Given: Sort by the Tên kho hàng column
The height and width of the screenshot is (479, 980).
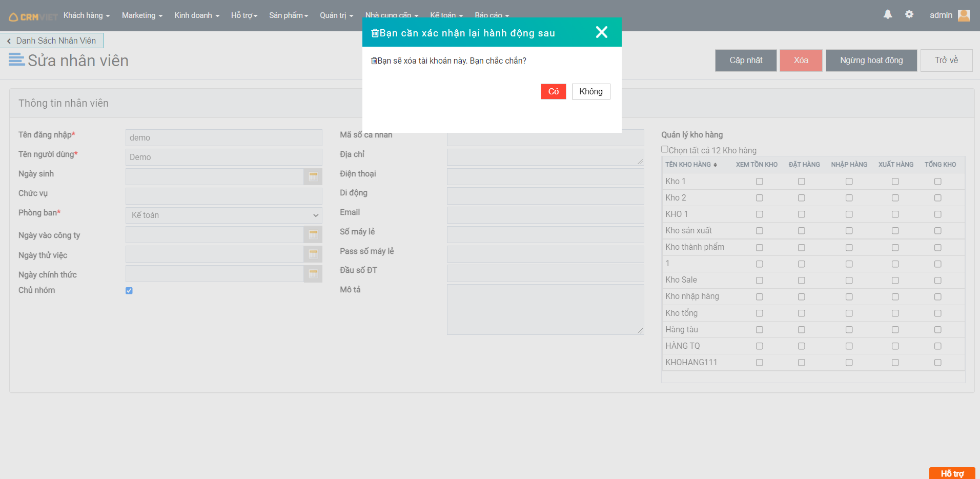Looking at the screenshot, I should tap(691, 165).
